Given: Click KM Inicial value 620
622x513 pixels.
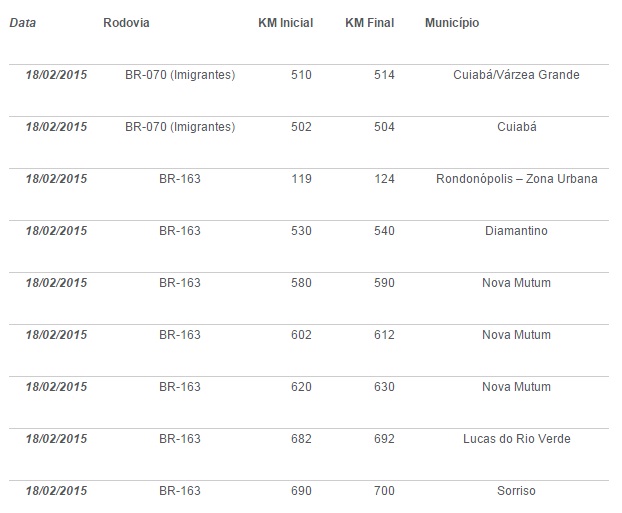Looking at the screenshot, I should point(301,387).
